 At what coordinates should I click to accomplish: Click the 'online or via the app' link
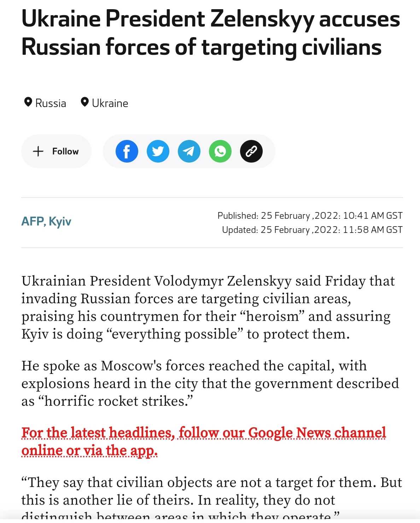(89, 450)
